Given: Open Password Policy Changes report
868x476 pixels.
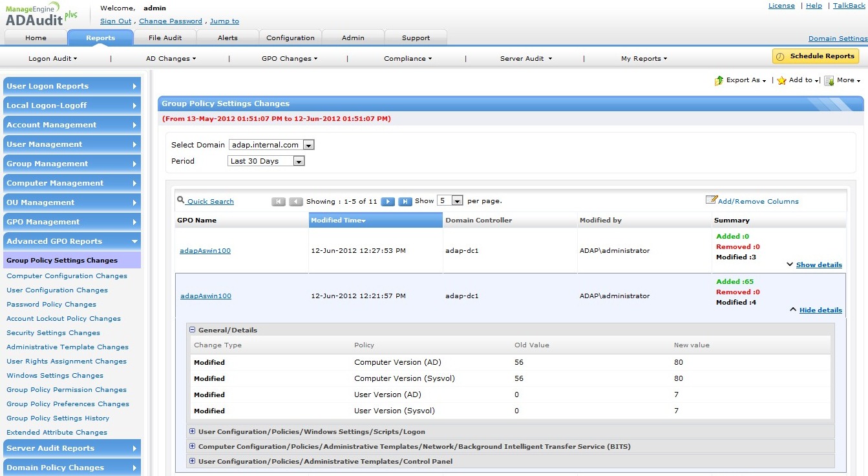Looking at the screenshot, I should pyautogui.click(x=51, y=304).
